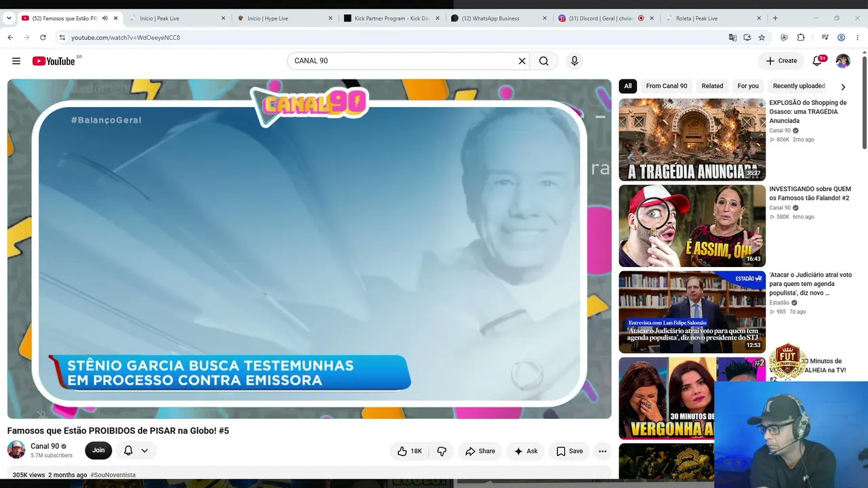Open 'Atacar o Judiciário atrai voto' title
Image resolution: width=868 pixels, height=488 pixels.
coord(810,284)
